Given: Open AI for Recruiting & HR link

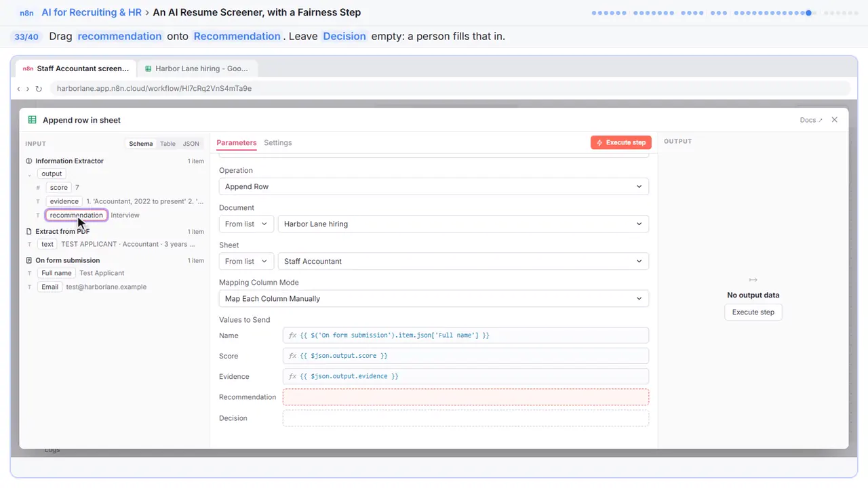Looking at the screenshot, I should 92,12.
